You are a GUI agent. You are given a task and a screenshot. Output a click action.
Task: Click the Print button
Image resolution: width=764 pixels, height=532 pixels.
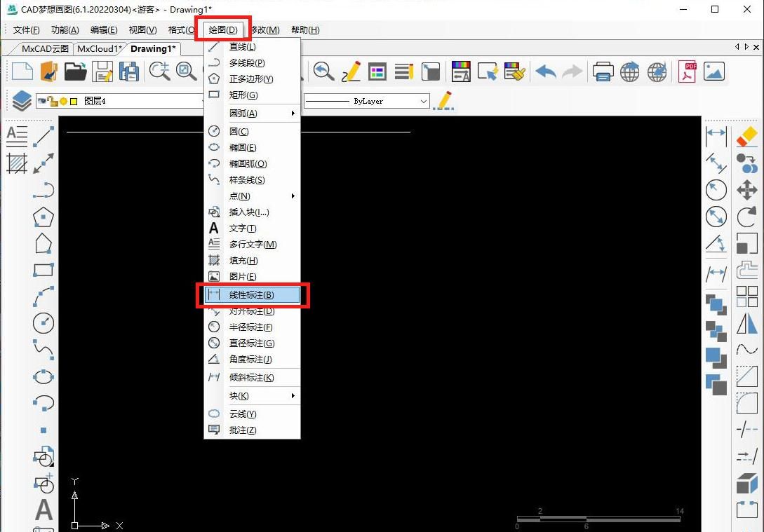603,71
